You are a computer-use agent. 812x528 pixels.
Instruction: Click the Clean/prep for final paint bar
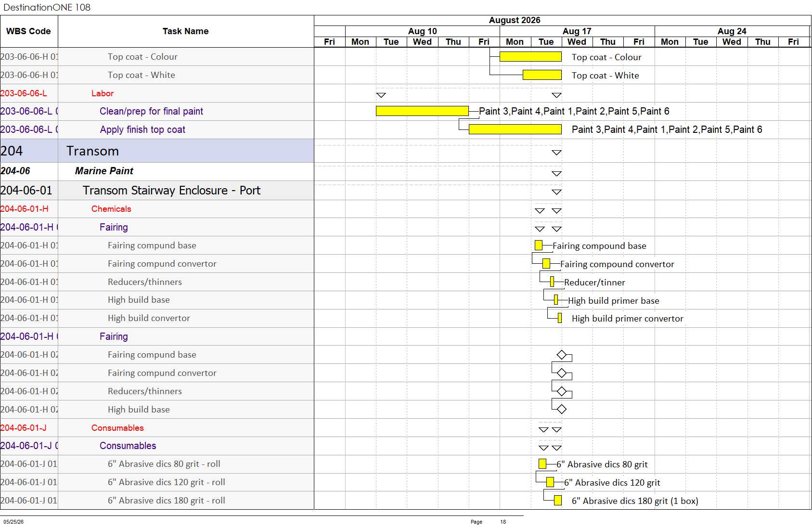(x=422, y=111)
